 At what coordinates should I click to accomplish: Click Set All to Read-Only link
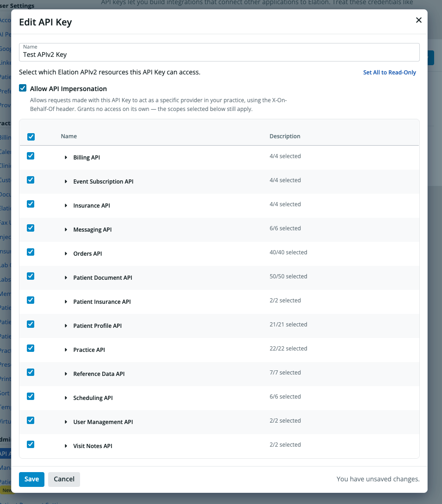389,72
